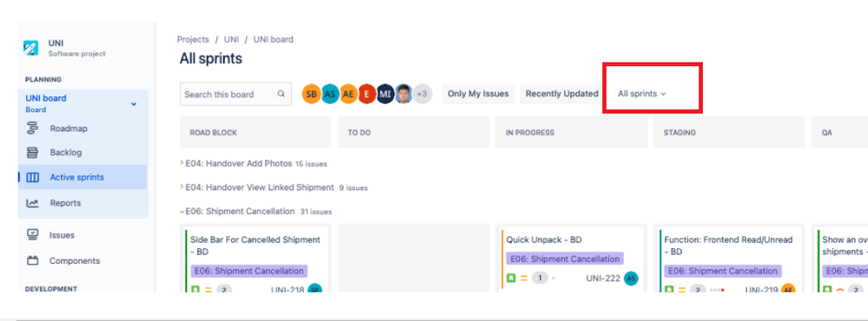
Task: Click E06 epic label on Side Bar card
Action: tap(248, 272)
